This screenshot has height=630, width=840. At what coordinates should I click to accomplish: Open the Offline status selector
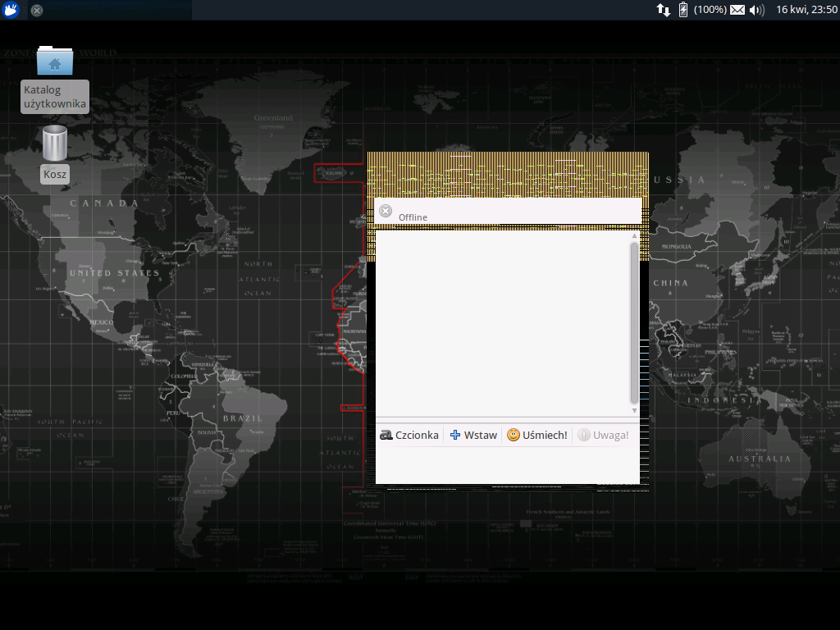click(413, 217)
